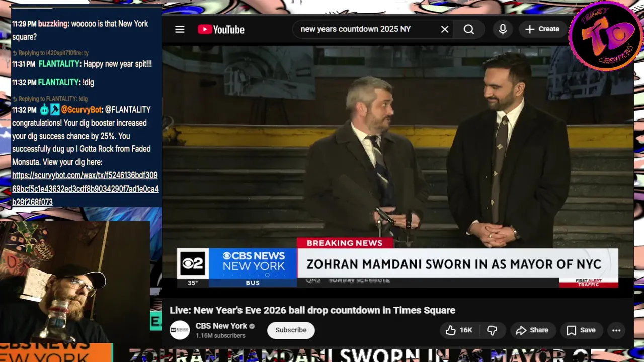Open the CBS New York channel avatar
This screenshot has height=362, width=644.
click(x=180, y=330)
